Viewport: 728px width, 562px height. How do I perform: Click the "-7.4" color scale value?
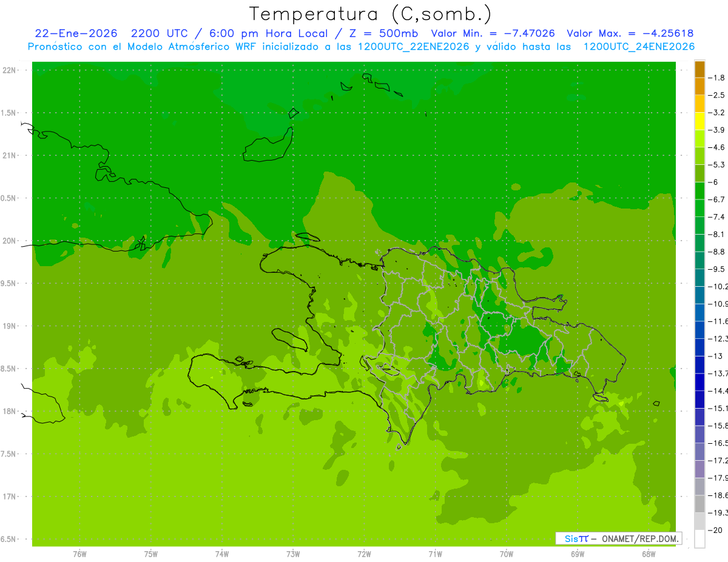[716, 216]
